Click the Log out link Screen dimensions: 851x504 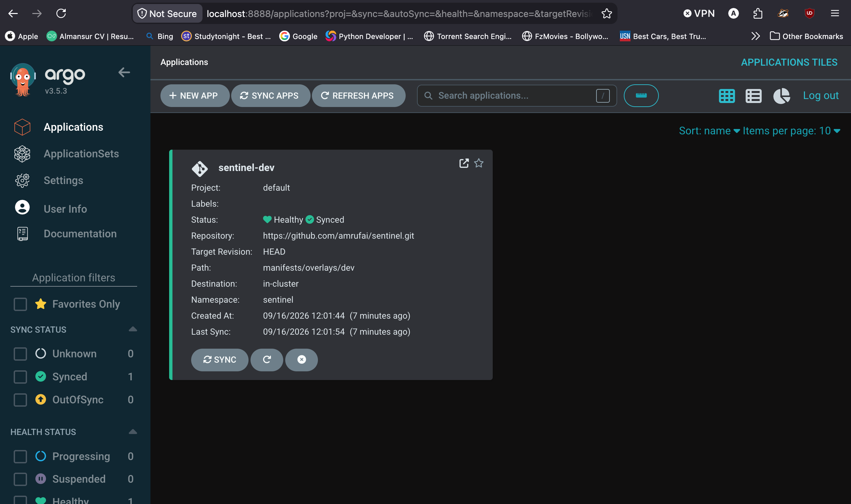click(x=820, y=95)
